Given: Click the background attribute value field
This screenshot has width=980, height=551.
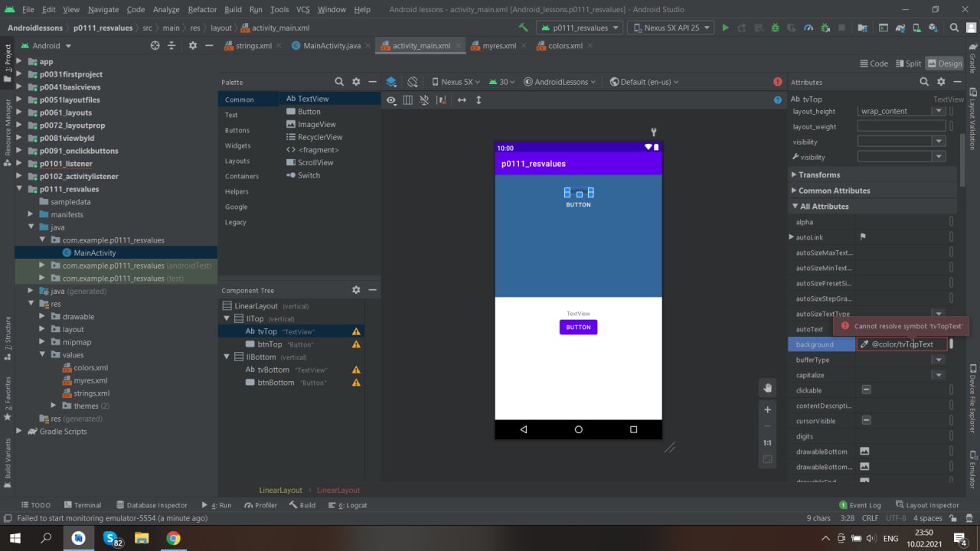Looking at the screenshot, I should [x=902, y=344].
